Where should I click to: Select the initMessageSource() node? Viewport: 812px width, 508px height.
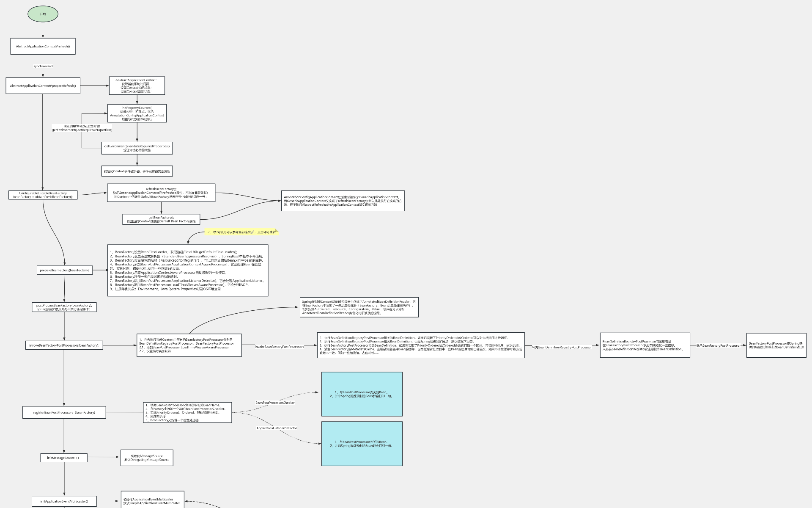64,458
